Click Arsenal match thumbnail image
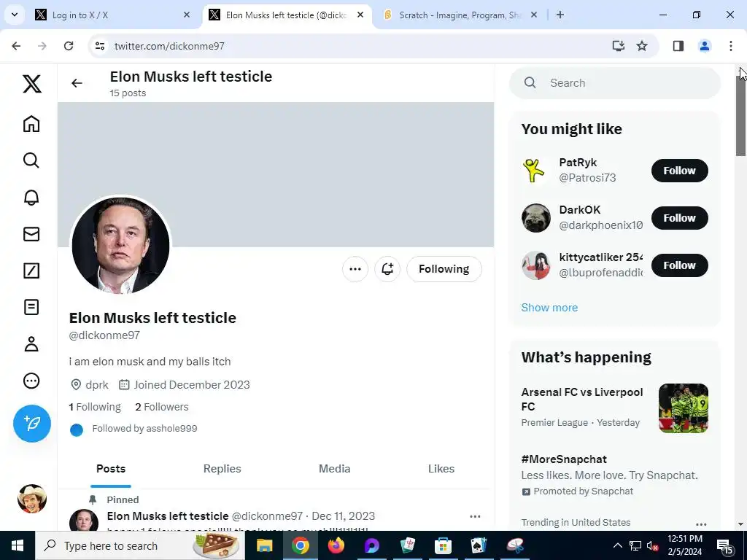Image resolution: width=747 pixels, height=560 pixels. [683, 408]
